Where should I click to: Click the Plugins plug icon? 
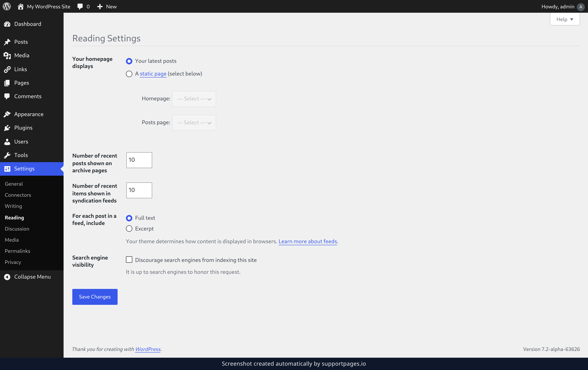[7, 128]
